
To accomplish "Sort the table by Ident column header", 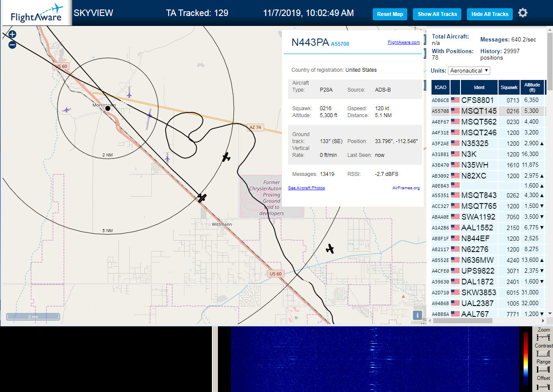I will [x=479, y=87].
